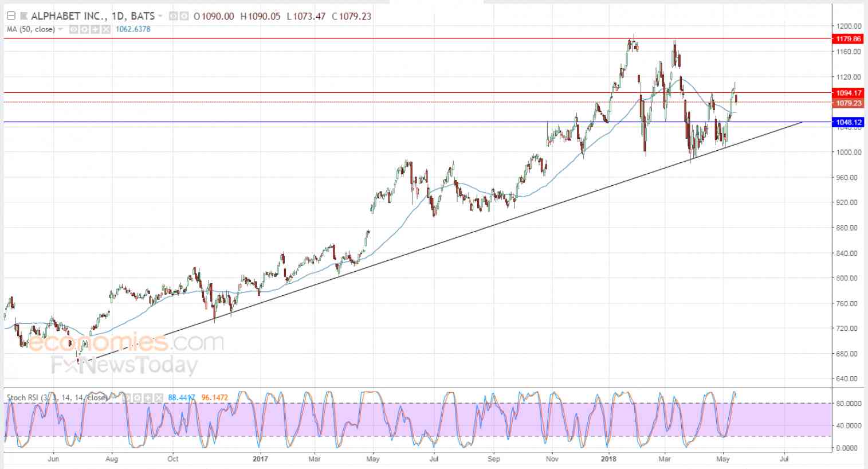Click the high price H1090.05
The width and height of the screenshot is (868, 469).
260,16
